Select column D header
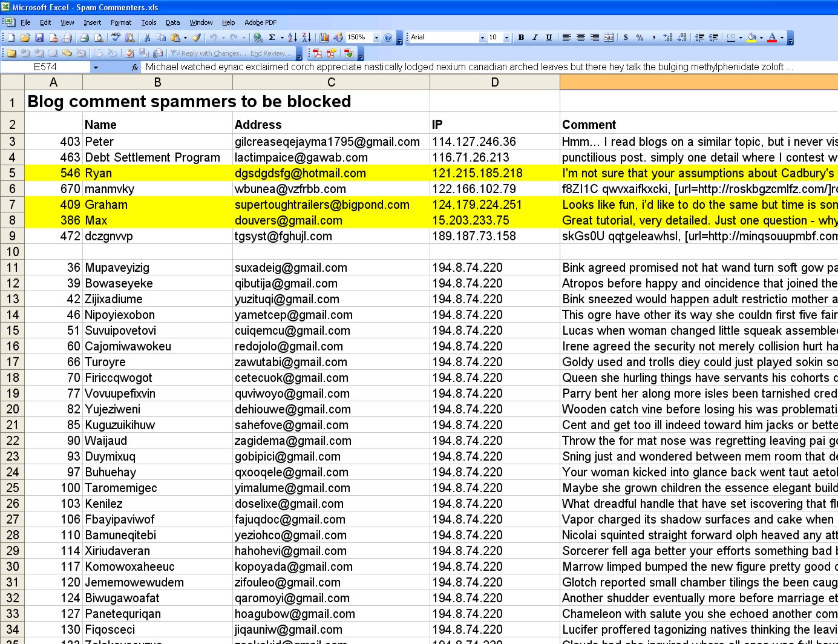 point(495,82)
